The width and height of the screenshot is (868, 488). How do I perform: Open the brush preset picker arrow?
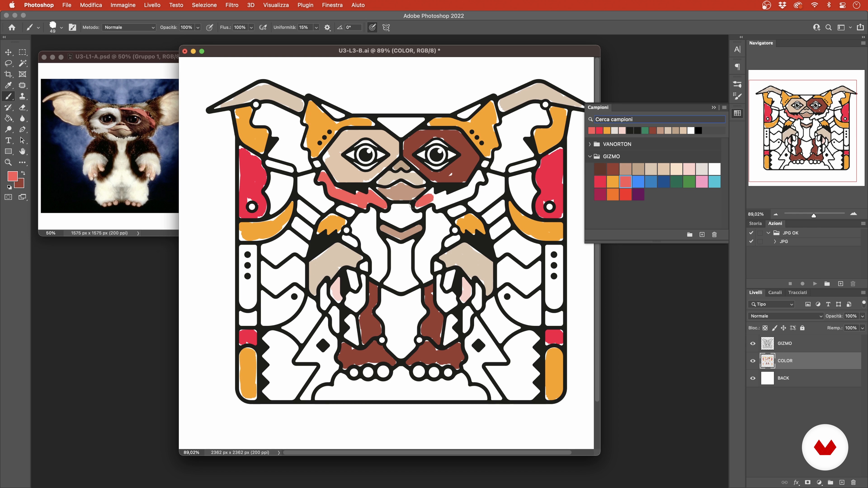(61, 28)
